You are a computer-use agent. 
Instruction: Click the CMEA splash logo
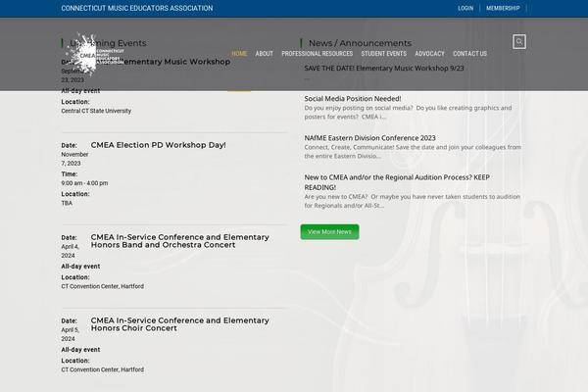tap(94, 55)
